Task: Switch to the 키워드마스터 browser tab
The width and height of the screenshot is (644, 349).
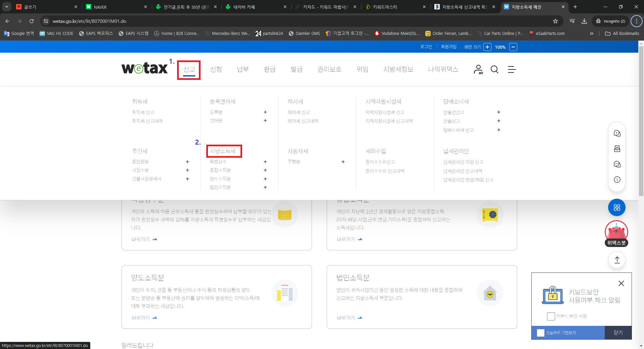Action: (x=386, y=7)
